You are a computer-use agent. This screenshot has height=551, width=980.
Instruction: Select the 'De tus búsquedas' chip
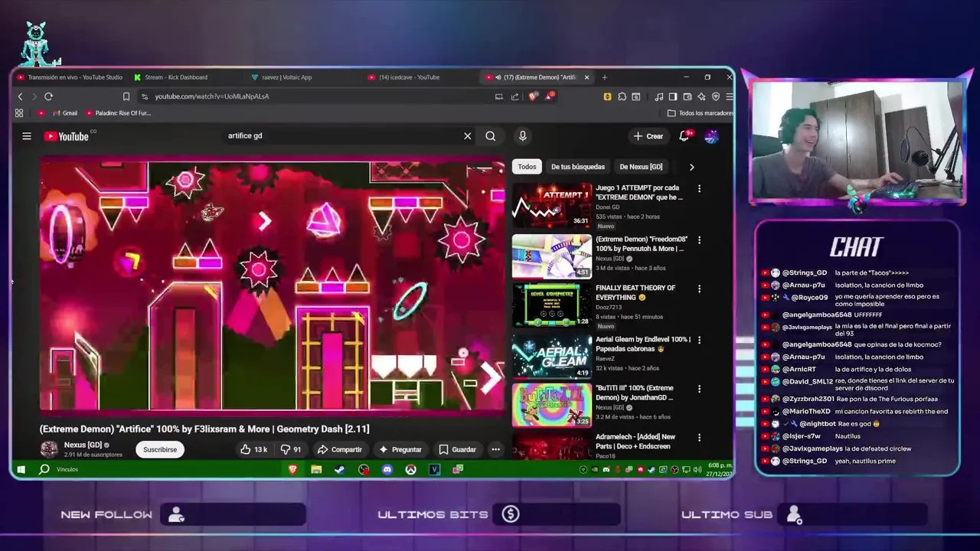click(x=578, y=167)
